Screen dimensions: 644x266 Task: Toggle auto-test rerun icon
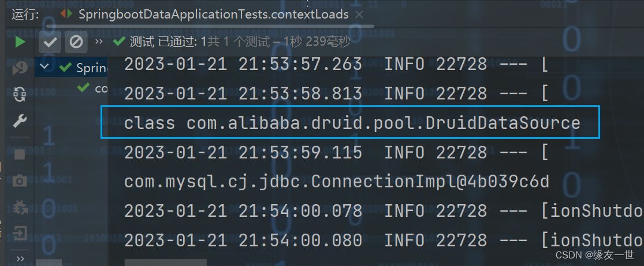click(20, 94)
